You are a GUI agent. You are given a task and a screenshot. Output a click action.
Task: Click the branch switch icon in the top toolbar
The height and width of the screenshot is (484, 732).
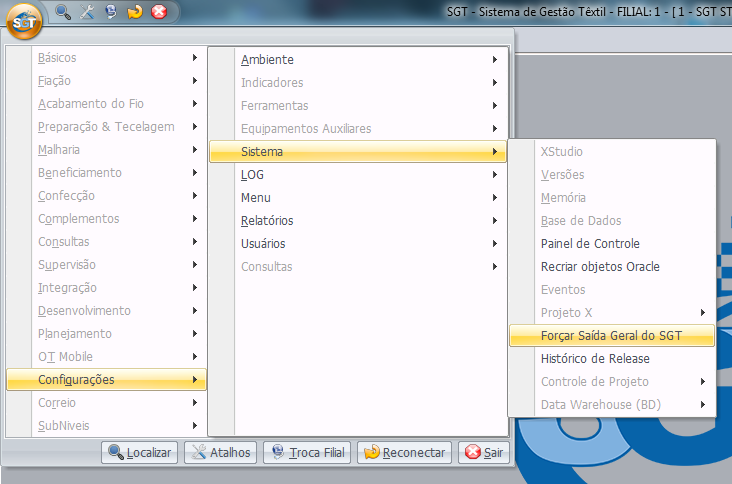coord(111,12)
